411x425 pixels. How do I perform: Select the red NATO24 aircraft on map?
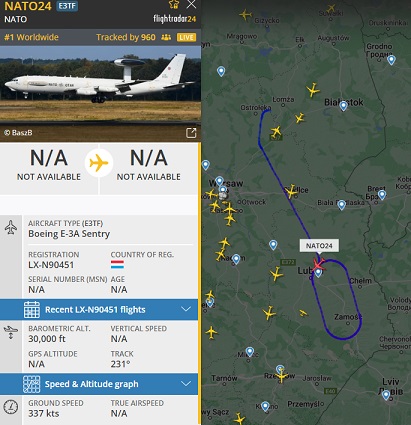tap(318, 264)
